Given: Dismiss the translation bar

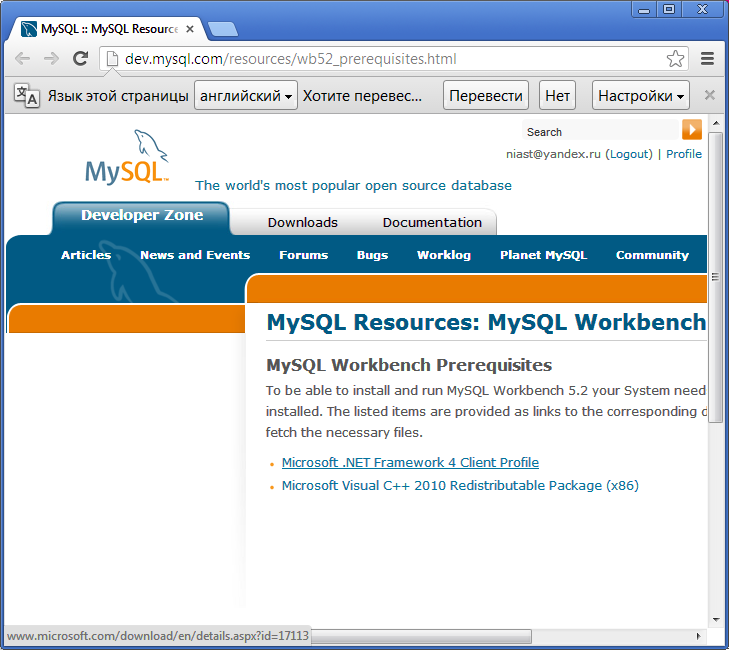Looking at the screenshot, I should (x=709, y=95).
